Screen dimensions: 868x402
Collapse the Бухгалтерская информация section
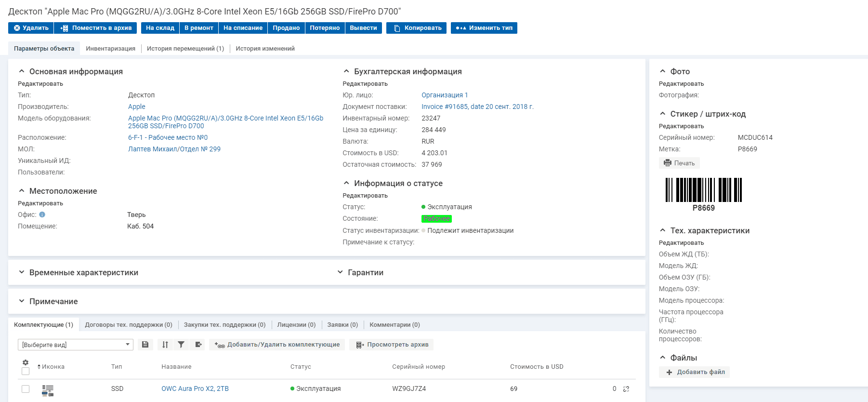402,71
